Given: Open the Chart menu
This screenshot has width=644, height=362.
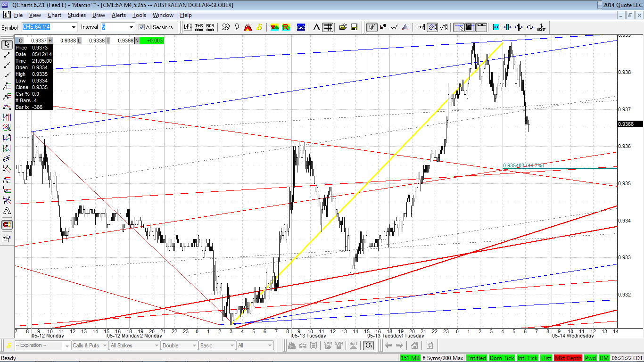Looking at the screenshot, I should [x=55, y=15].
